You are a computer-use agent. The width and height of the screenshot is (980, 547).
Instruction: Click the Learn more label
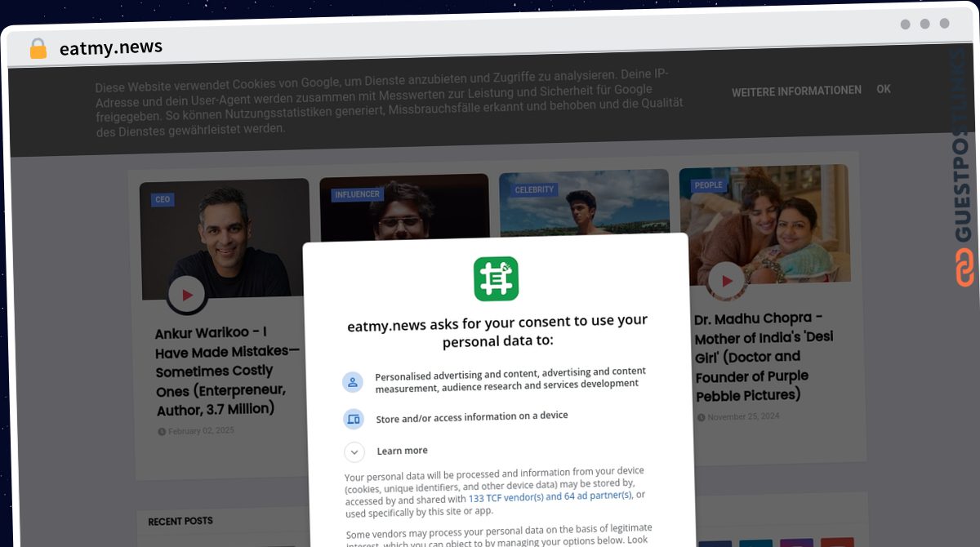(402, 451)
